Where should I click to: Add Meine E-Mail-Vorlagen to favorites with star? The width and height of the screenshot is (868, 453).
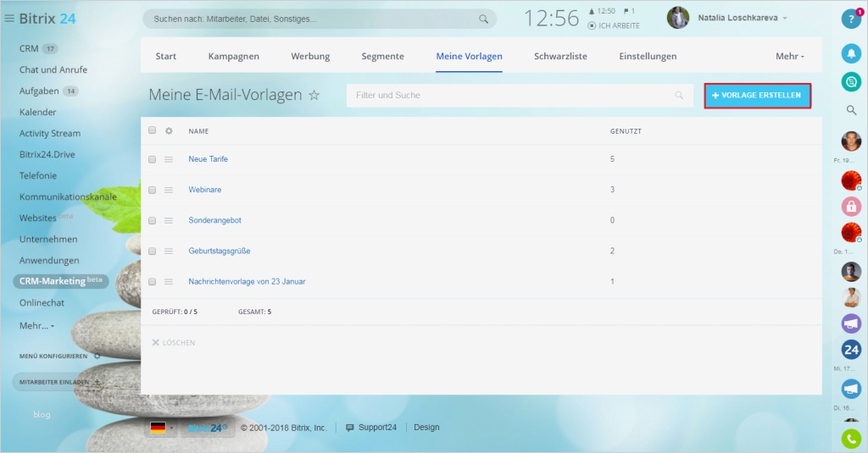point(314,95)
